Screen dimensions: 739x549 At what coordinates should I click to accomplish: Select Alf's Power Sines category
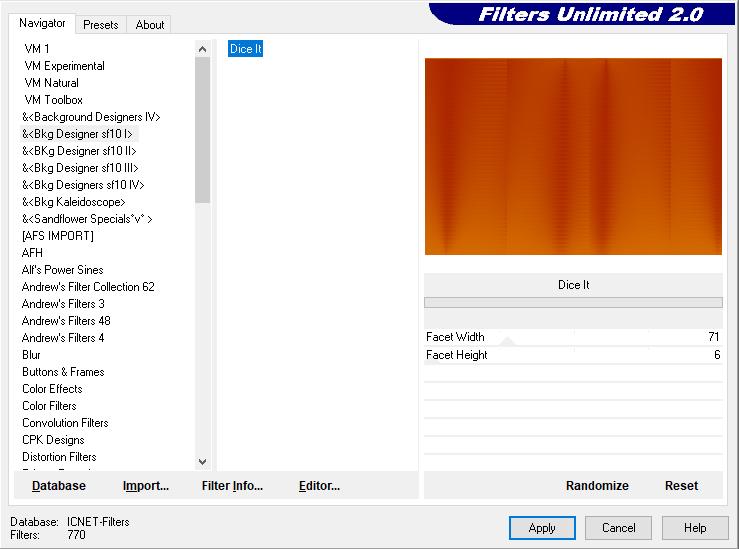tap(62, 269)
